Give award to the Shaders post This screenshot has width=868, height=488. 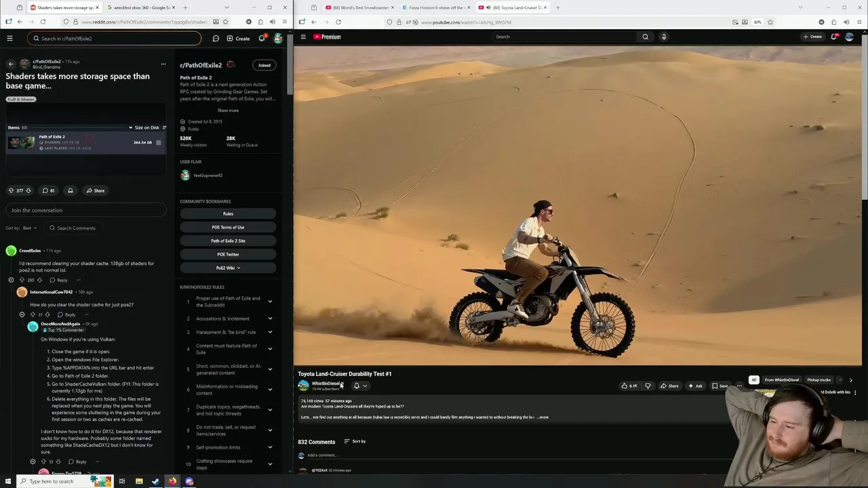70,190
